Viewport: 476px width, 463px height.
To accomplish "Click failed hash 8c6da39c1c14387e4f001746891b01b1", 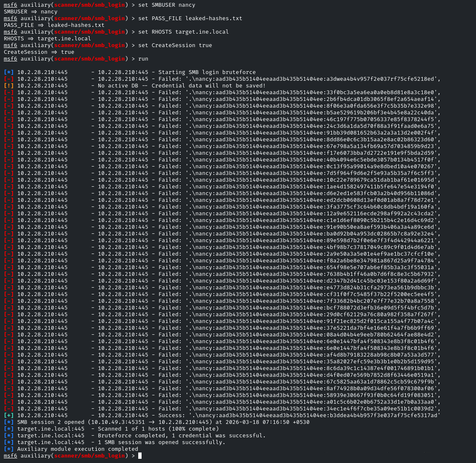I will [380, 368].
